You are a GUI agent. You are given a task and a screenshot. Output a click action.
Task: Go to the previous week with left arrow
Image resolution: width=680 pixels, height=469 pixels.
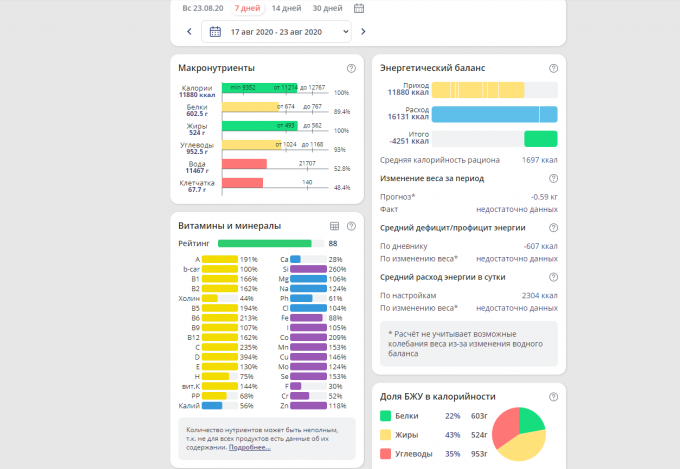pyautogui.click(x=189, y=32)
